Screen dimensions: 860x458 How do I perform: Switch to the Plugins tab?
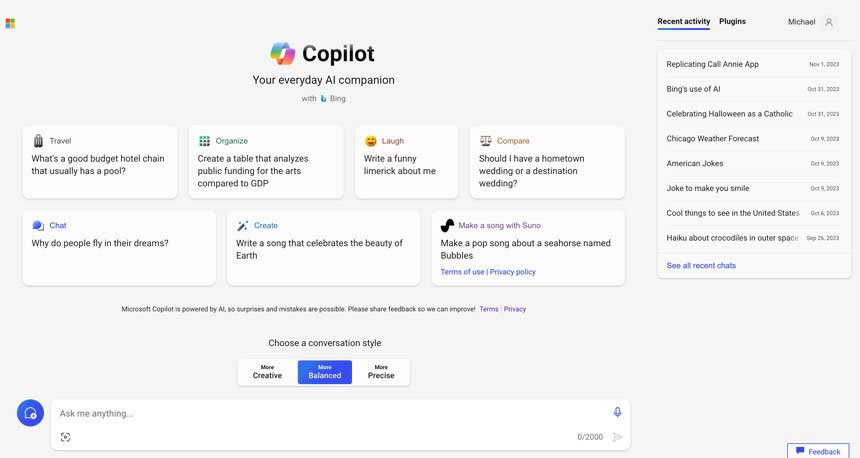tap(732, 21)
